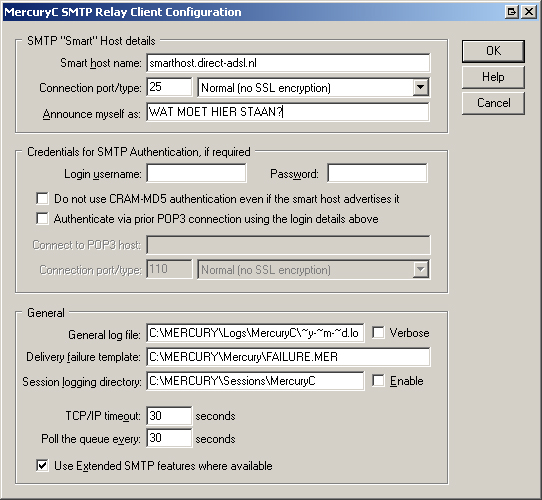Expand the SMTP connection type dropdown arrow

pos(421,87)
